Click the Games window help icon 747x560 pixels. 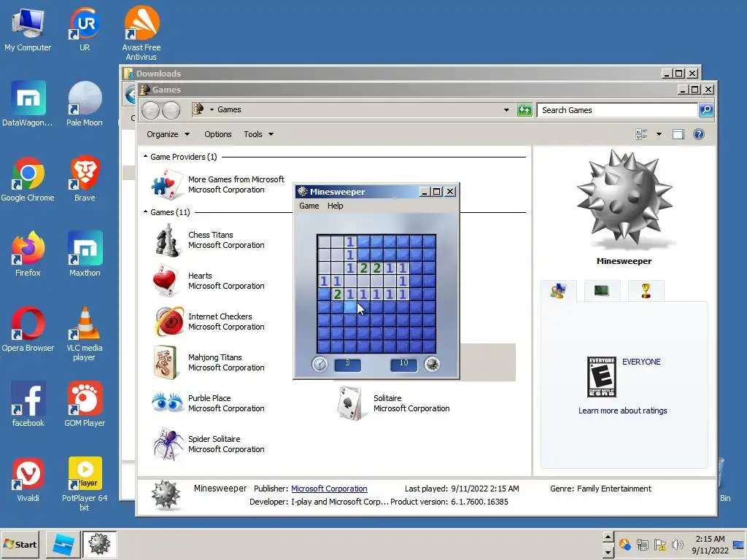pyautogui.click(x=698, y=134)
